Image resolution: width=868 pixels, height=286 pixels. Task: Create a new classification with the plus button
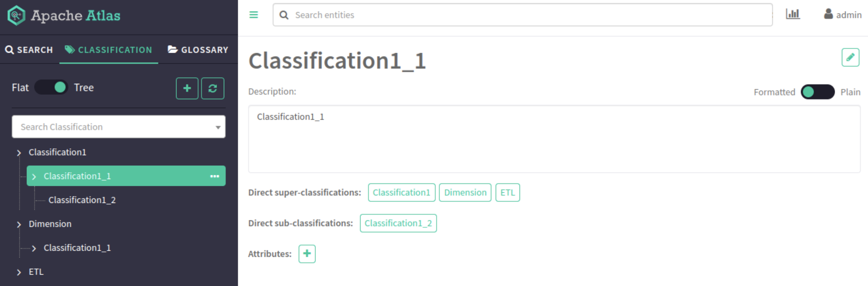click(x=187, y=88)
